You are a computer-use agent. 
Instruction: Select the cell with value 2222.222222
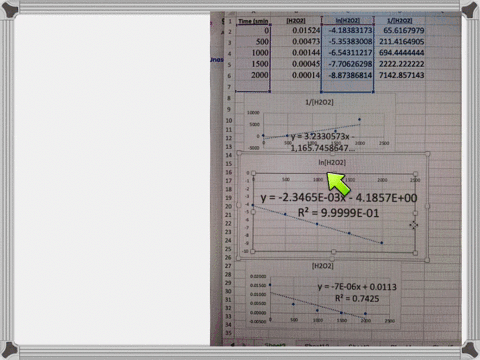coord(400,64)
